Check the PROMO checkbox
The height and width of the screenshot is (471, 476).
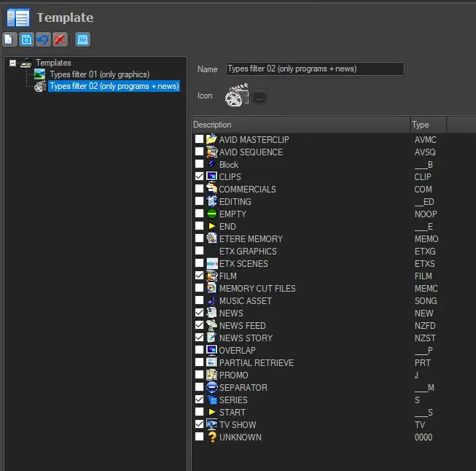(199, 375)
